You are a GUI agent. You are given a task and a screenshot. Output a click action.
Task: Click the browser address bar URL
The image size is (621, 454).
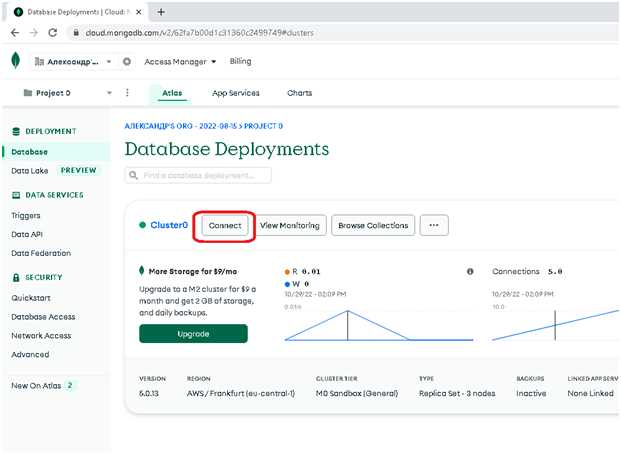[200, 33]
